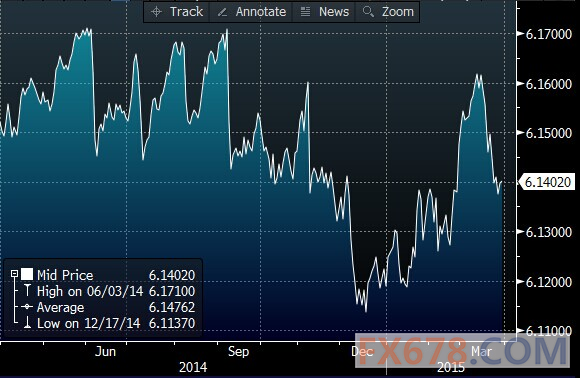Click the Annotate pencil icon
The image size is (580, 378).
tap(222, 12)
